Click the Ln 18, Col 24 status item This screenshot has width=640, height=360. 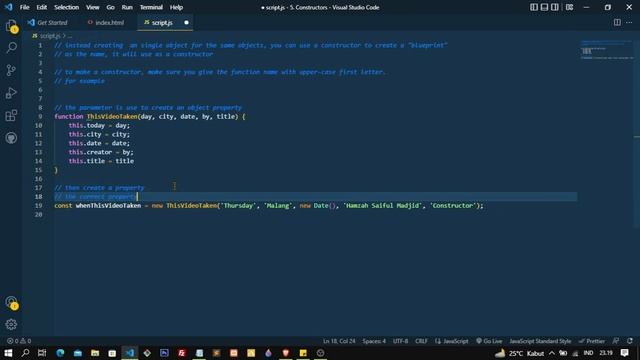pos(339,341)
